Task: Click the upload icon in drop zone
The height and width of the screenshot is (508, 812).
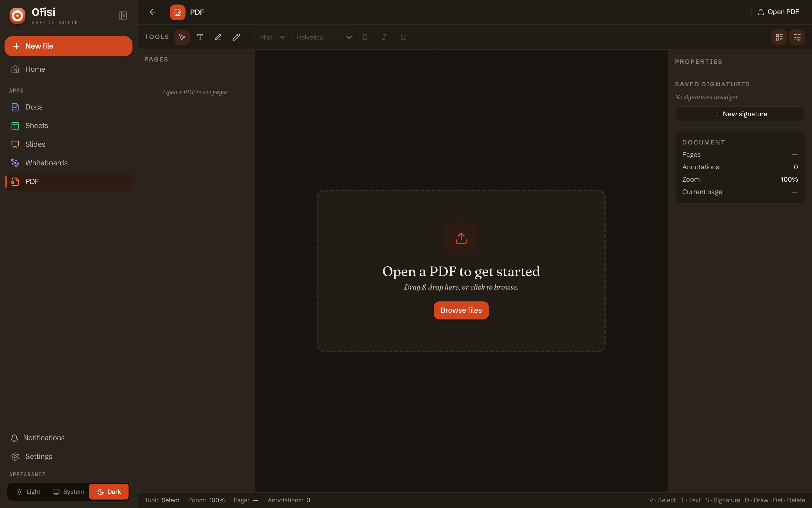Action: point(461,238)
